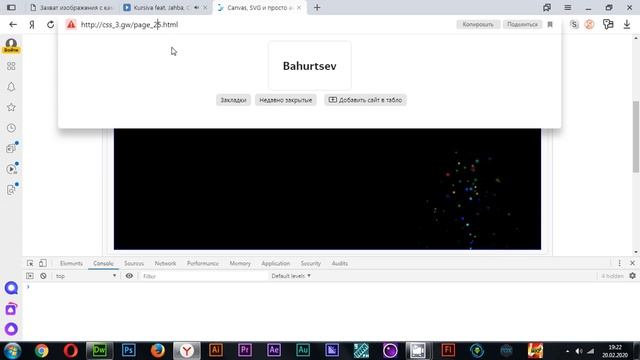Open the bookmarks manager icon in title bar
The height and width of the screenshot is (360, 640).
pyautogui.click(x=547, y=7)
